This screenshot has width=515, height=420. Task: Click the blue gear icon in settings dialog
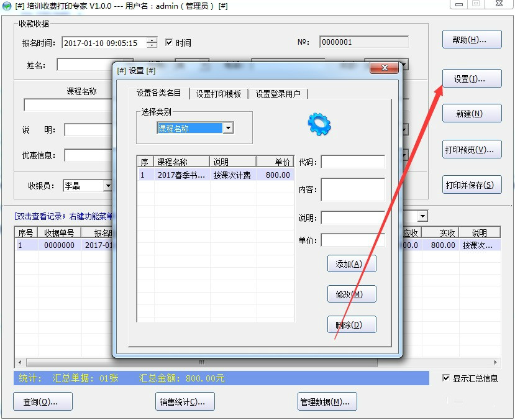pyautogui.click(x=319, y=124)
